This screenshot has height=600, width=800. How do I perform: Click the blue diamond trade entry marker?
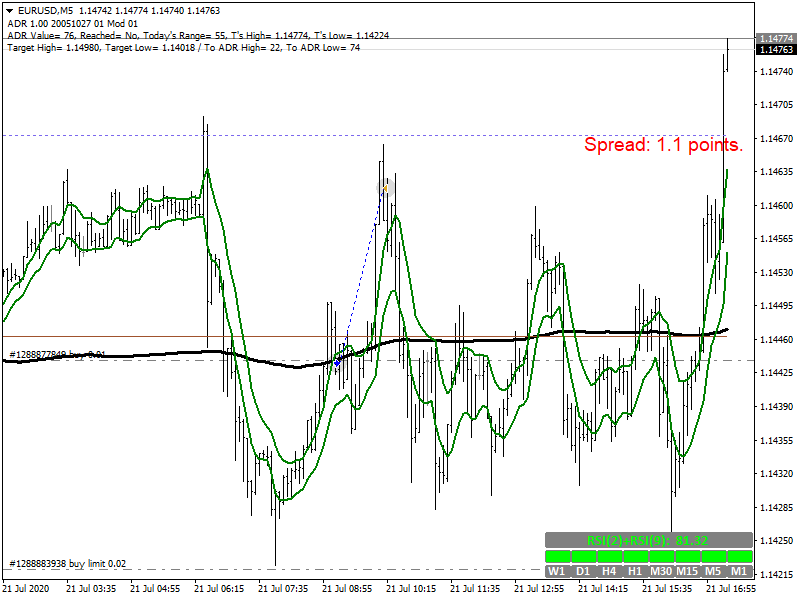tap(337, 363)
